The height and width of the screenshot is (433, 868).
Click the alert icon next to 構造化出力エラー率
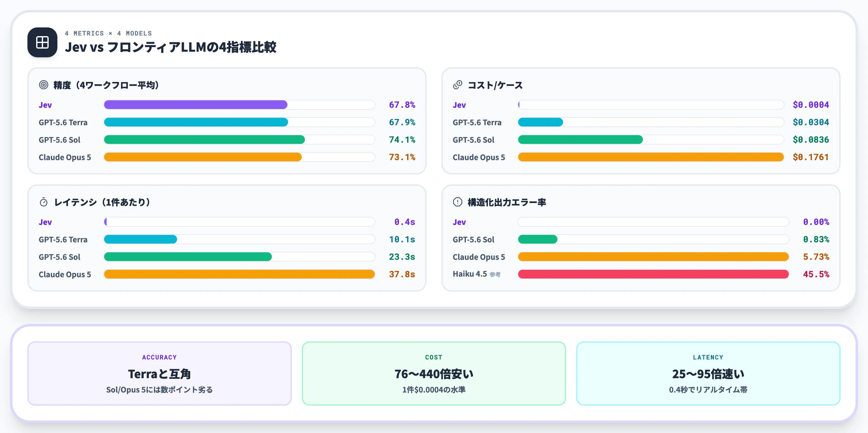(x=457, y=202)
